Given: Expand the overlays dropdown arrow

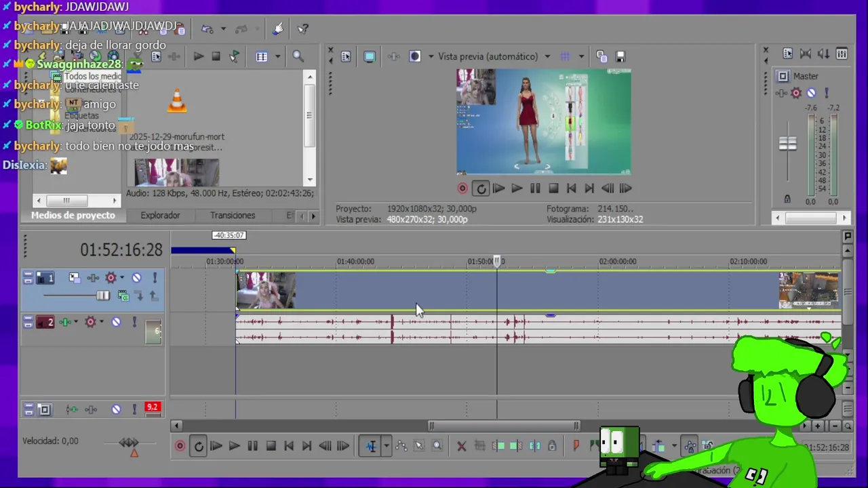Looking at the screenshot, I should (x=581, y=56).
